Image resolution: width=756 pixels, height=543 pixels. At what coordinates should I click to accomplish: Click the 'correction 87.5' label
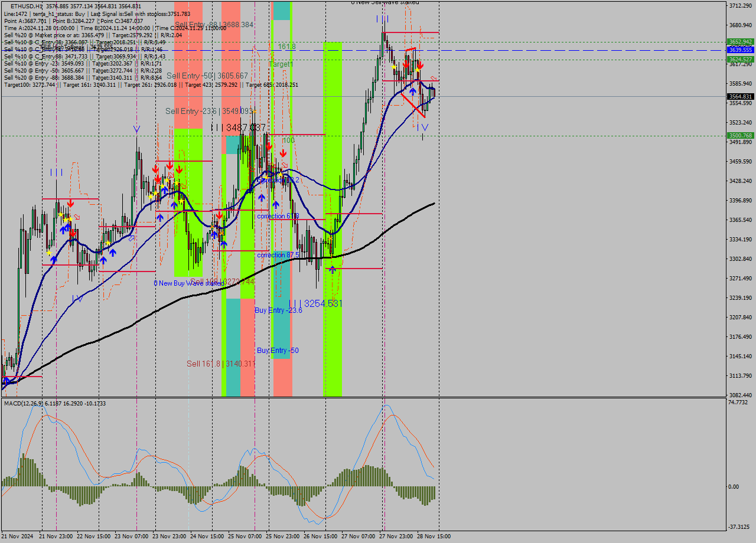point(278,255)
